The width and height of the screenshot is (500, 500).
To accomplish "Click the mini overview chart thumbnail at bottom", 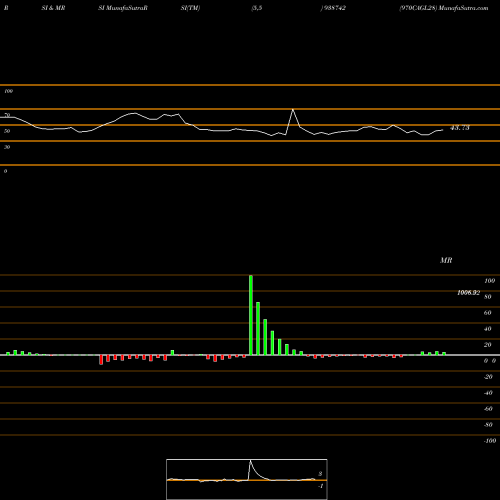I will 247,479.
